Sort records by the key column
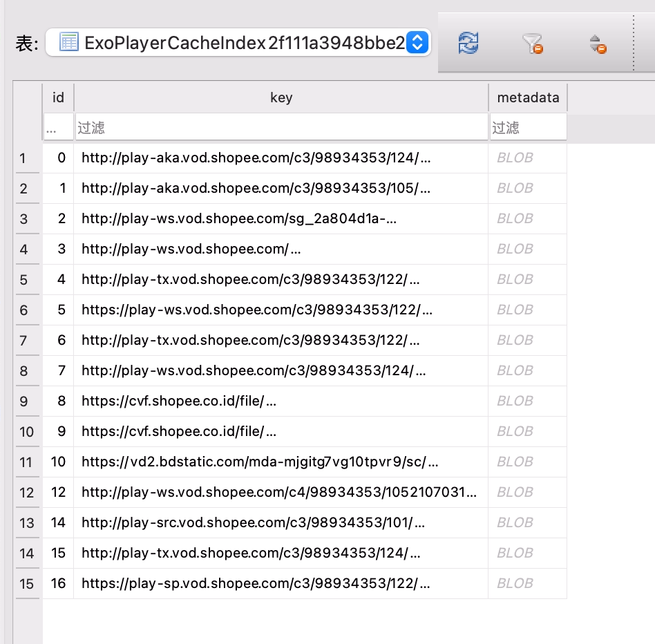 click(281, 97)
